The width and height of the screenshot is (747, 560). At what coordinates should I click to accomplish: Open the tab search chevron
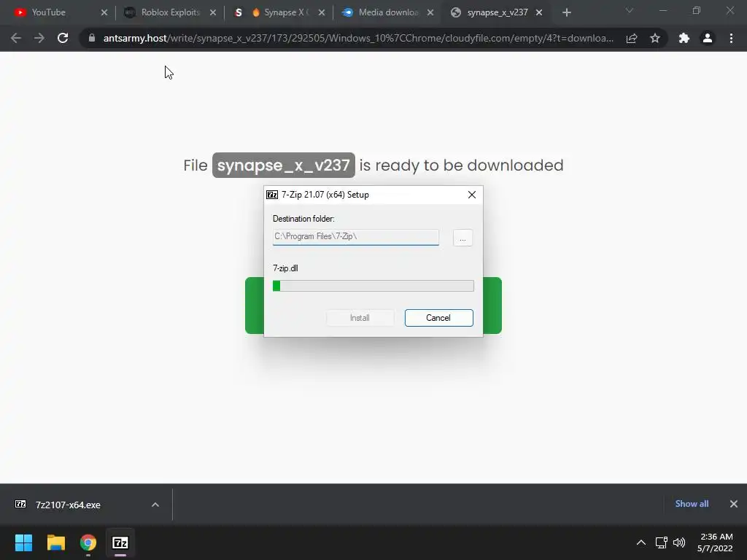click(630, 10)
